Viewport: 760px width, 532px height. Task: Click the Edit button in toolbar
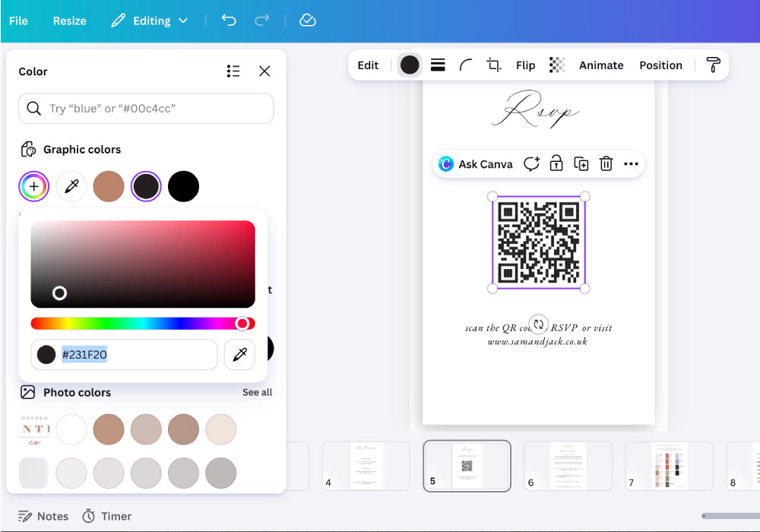(368, 65)
